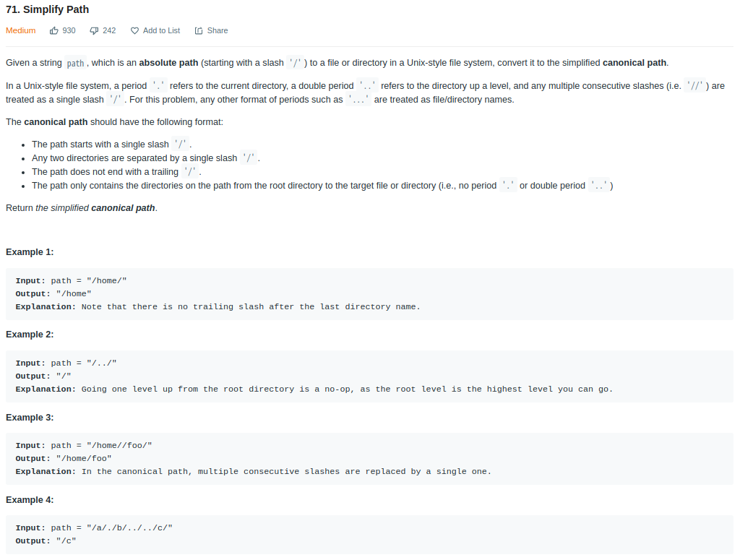Click the inline code word path

click(75, 63)
